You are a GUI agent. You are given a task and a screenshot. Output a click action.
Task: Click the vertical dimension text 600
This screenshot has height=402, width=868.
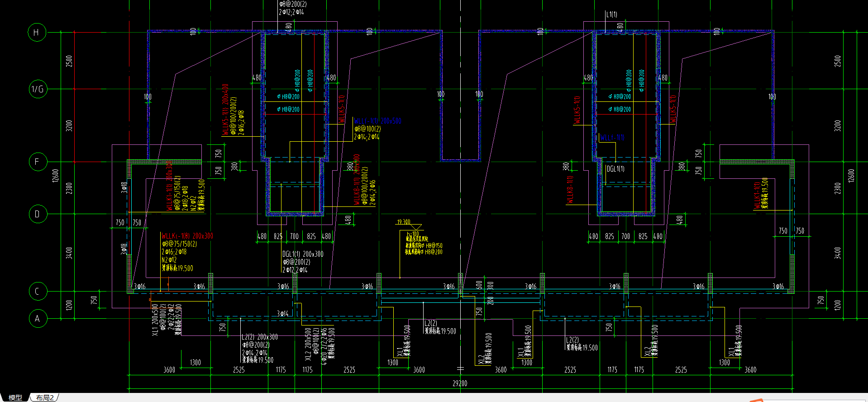coord(479,285)
